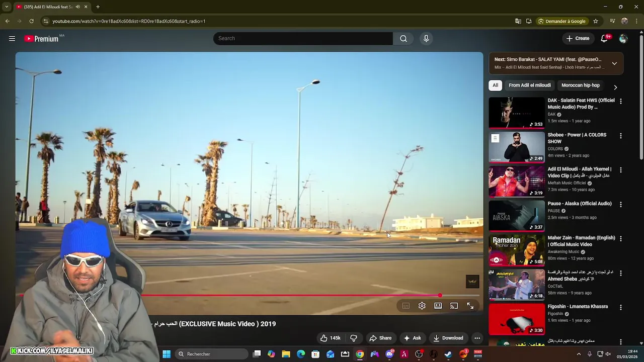The height and width of the screenshot is (362, 644).
Task: Open options for Allah Ykemel video
Action: (620, 170)
